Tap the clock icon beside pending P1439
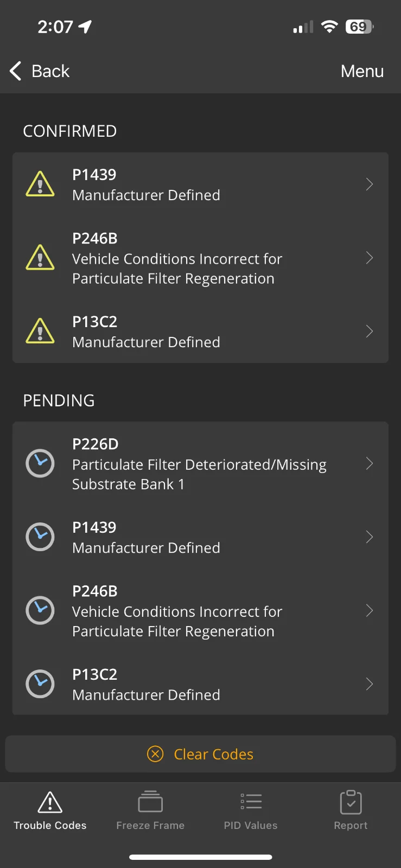The image size is (401, 868). click(40, 537)
